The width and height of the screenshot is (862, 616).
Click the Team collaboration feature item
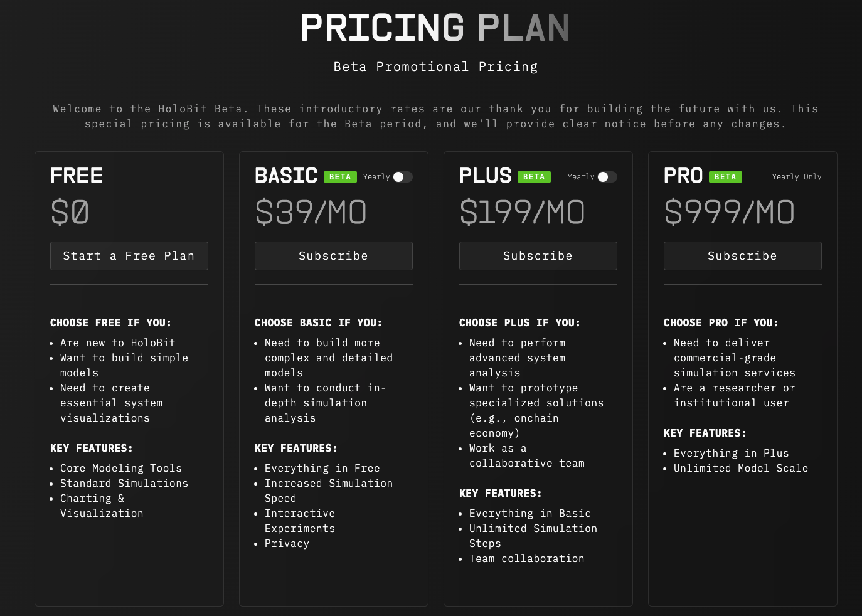[x=526, y=558]
